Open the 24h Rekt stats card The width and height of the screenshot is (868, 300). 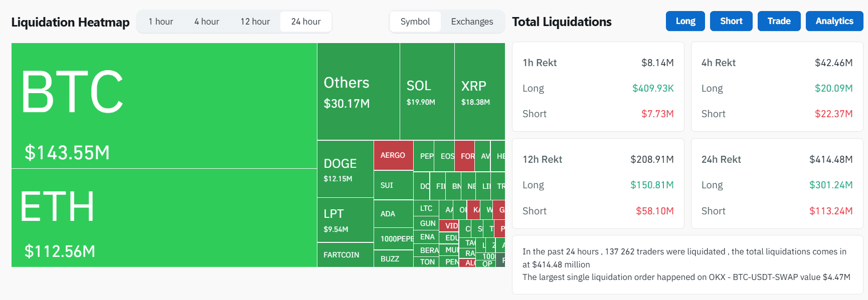pos(777,184)
